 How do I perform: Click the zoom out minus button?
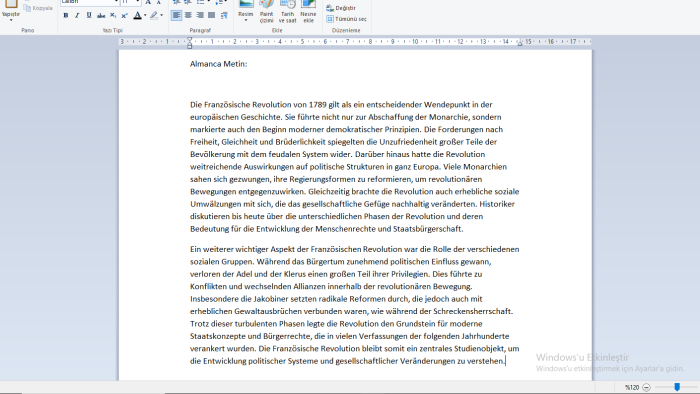coord(646,387)
